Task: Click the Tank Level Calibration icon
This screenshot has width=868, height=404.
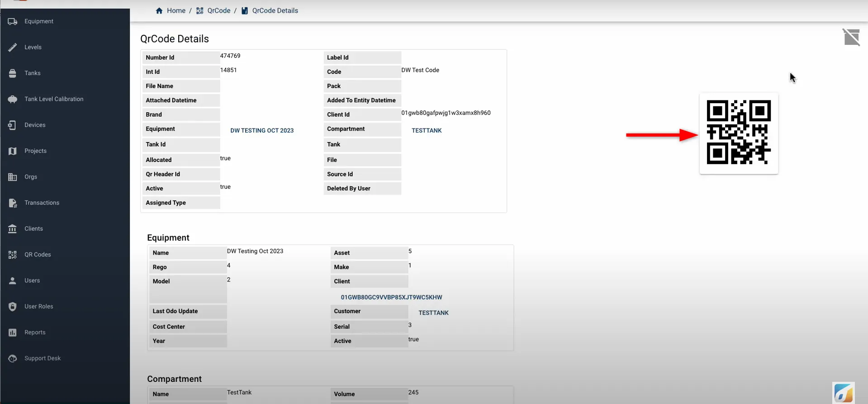Action: 13,99
